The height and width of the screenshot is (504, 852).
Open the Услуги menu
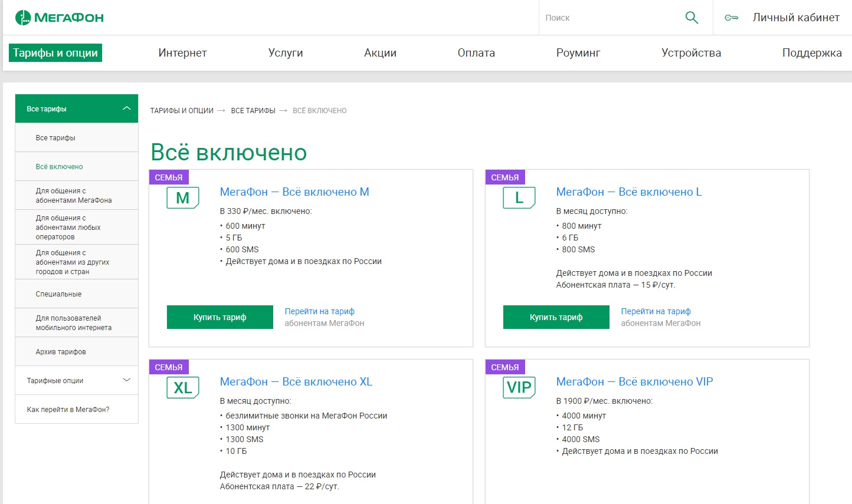click(286, 52)
